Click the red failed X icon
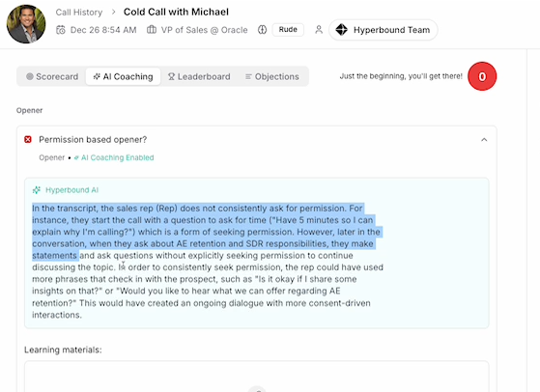Viewport: 540px width, 392px height. [28, 139]
